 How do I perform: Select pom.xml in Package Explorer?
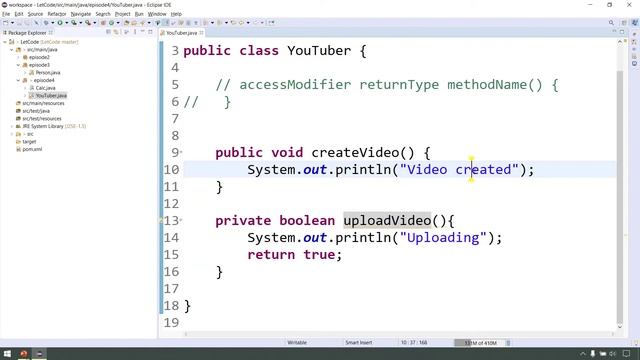tap(32, 149)
